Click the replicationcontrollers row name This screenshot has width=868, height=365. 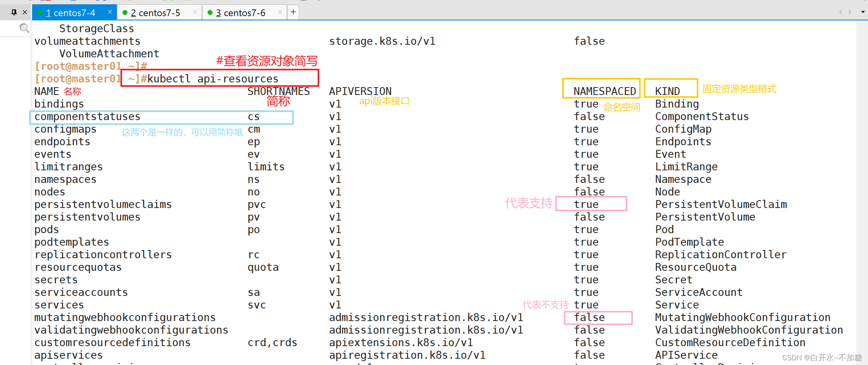click(x=103, y=255)
